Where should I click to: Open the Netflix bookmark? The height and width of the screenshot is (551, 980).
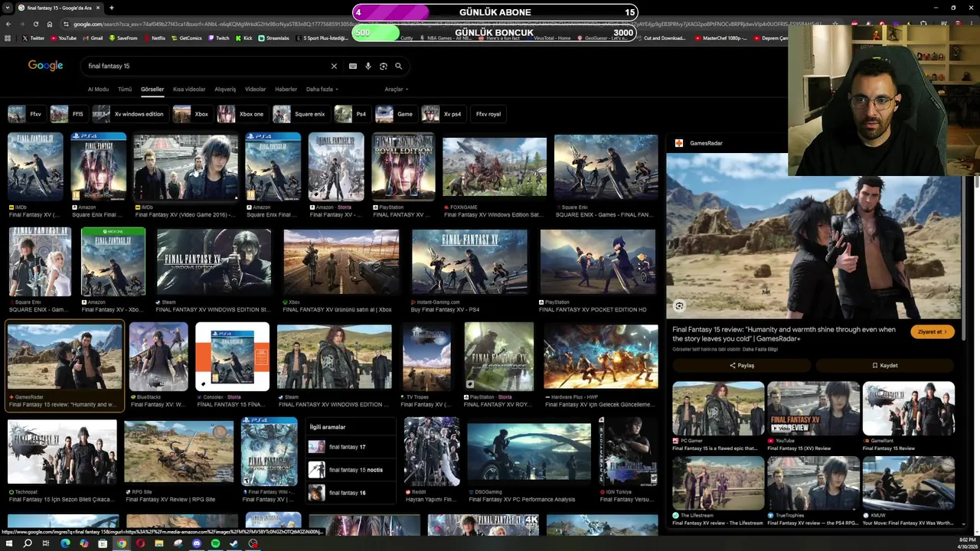coord(154,37)
